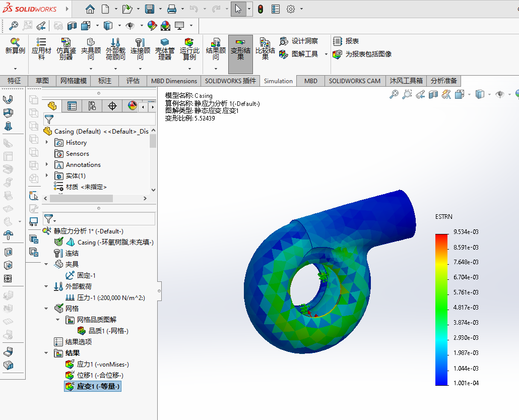Screen dimensions: 519x420
Task: Click the Rebuild traffic light icon
Action: 261,9
